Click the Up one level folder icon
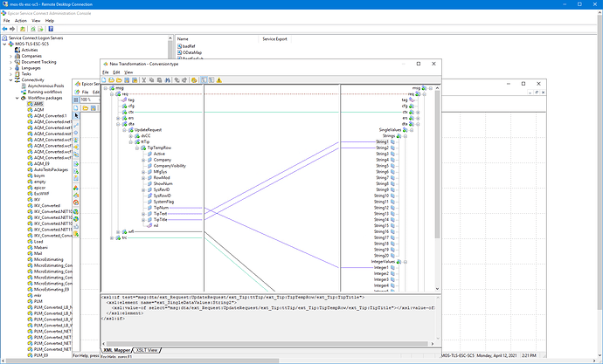 tap(23, 29)
